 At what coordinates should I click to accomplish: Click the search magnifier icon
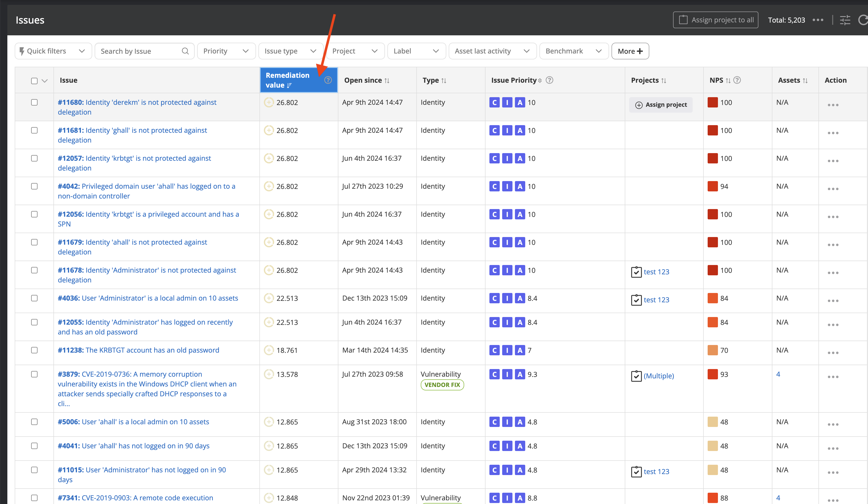(185, 51)
